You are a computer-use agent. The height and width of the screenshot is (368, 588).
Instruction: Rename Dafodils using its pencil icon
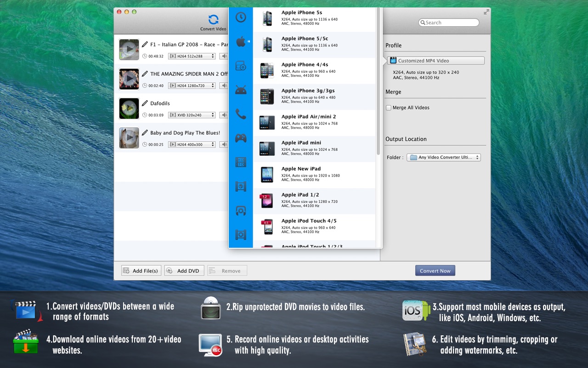(x=145, y=103)
